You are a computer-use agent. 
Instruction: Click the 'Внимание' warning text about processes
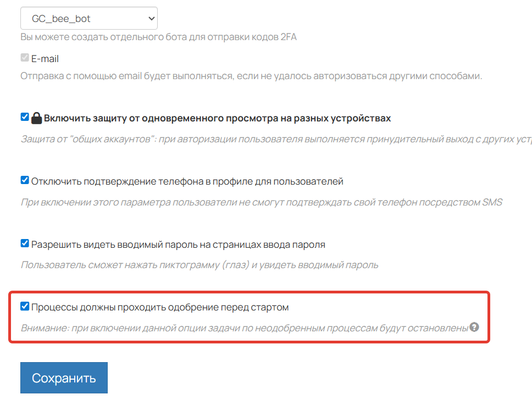click(x=244, y=328)
